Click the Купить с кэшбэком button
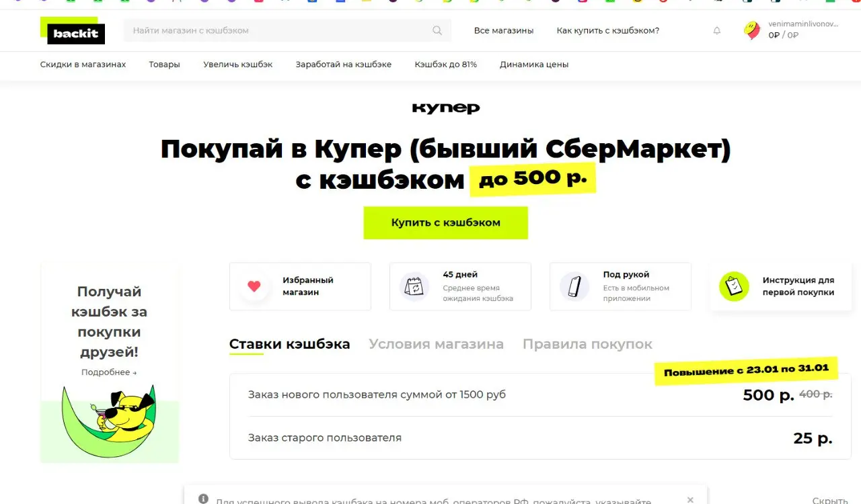 446,222
